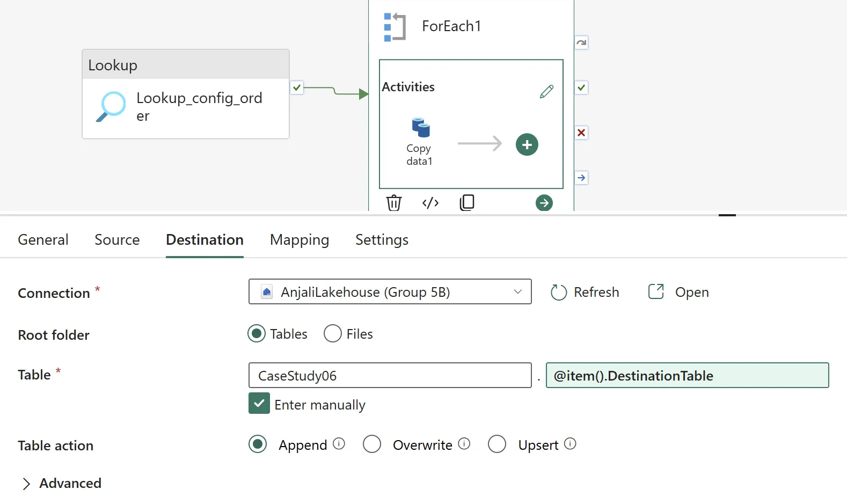Show info tooltip next to Upsert
The image size is (847, 504).
(x=571, y=443)
